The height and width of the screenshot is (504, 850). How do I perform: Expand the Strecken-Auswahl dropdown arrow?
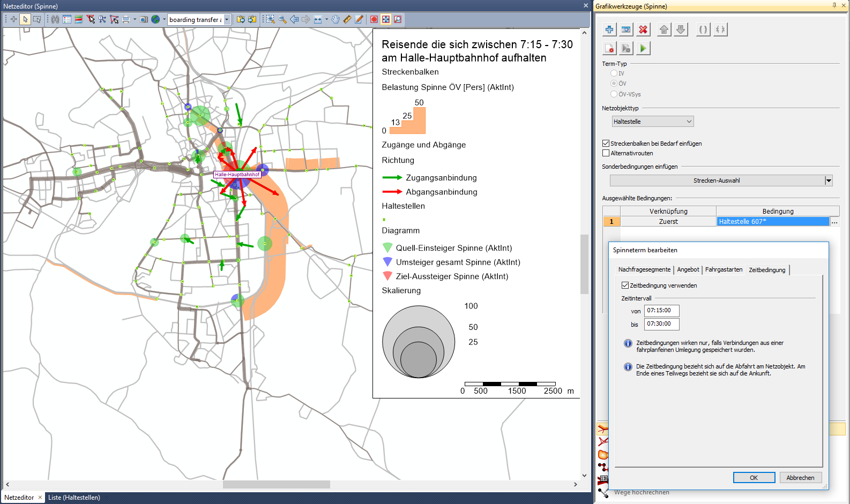829,180
